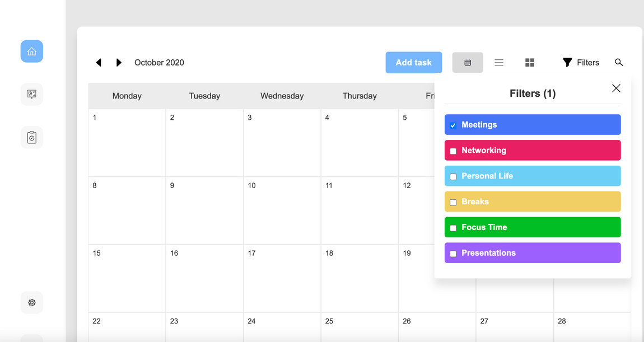Enable the Presentations filter checkbox
644x342 pixels.
453,254
